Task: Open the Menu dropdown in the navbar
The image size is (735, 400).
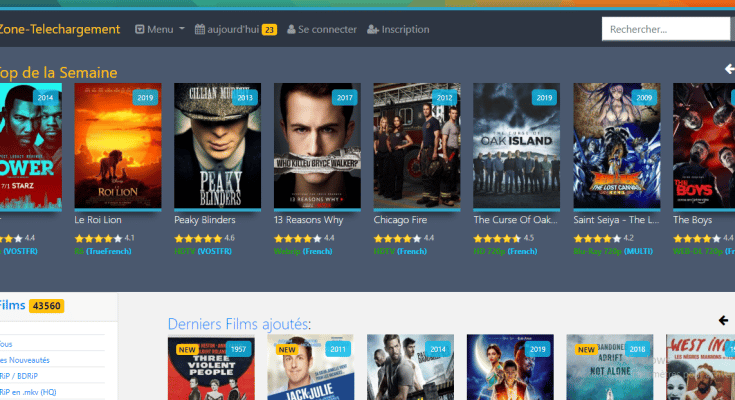Action: coord(160,30)
